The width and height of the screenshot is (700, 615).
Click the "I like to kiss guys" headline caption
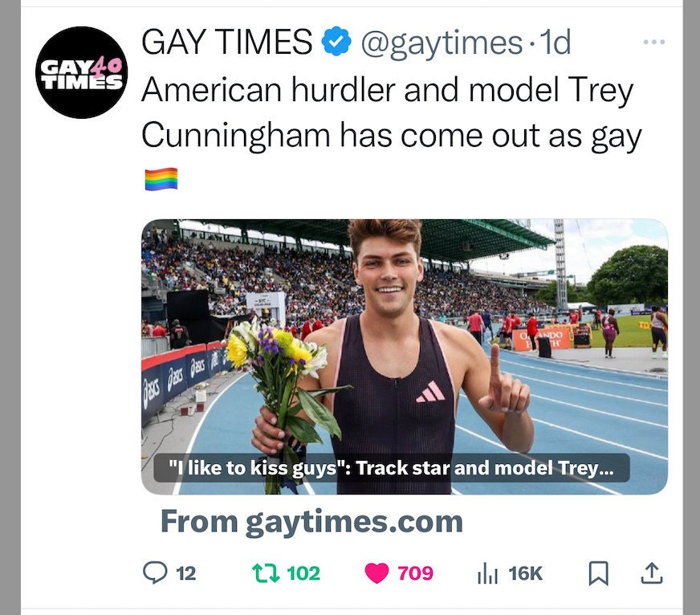point(392,468)
